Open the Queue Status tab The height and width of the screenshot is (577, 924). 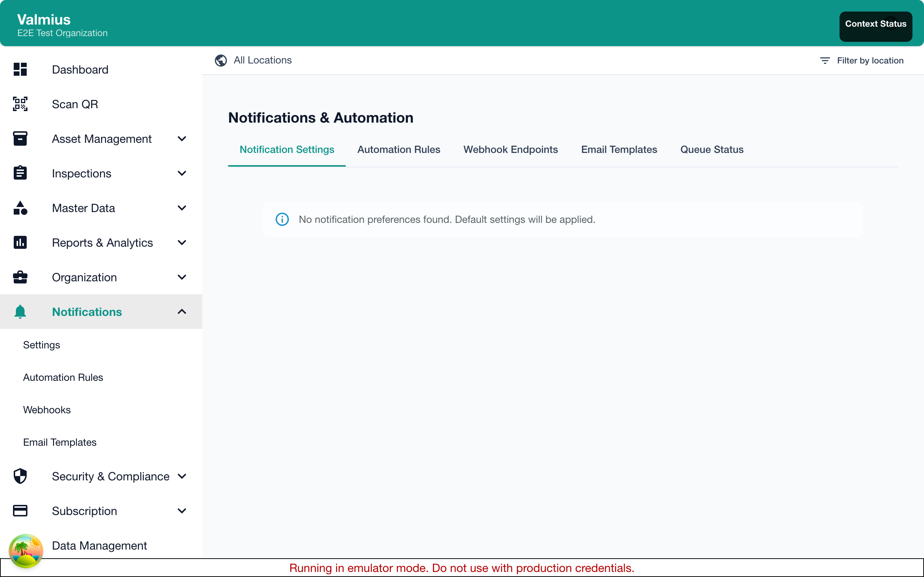[711, 150]
